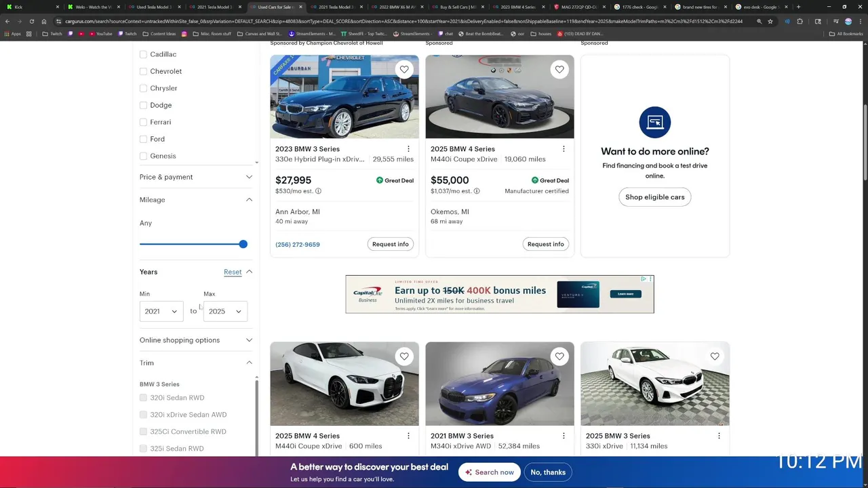Show payment estimate info for $1,037/mo

477,191
